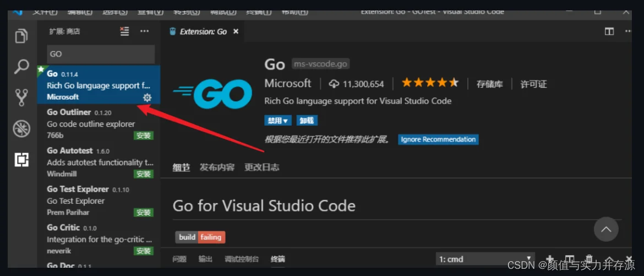This screenshot has height=276, width=644.
Task: Open the 1: cmd terminal dropdown
Action: (486, 259)
